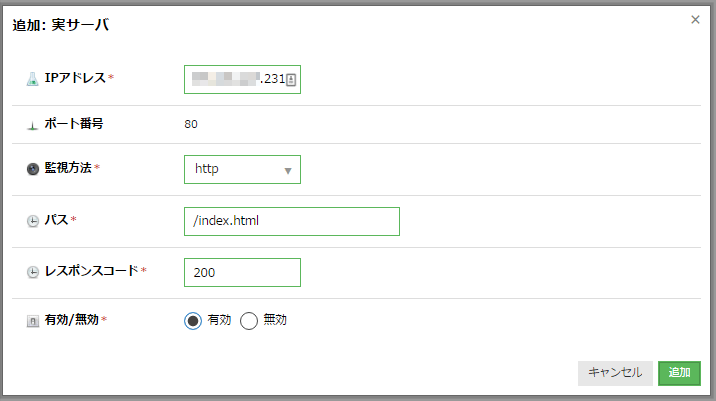Click the キャンセル button
Viewport: 716px width, 401px height.
[615, 373]
